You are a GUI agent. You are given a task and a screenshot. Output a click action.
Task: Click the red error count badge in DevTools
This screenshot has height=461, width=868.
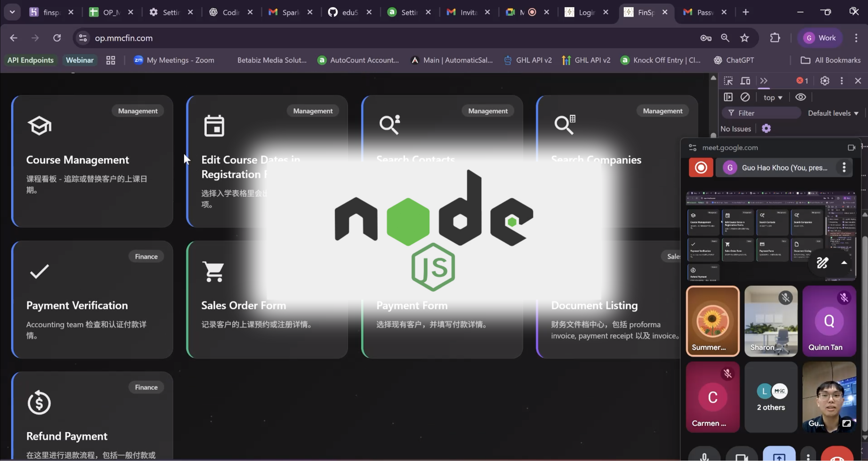coord(802,81)
